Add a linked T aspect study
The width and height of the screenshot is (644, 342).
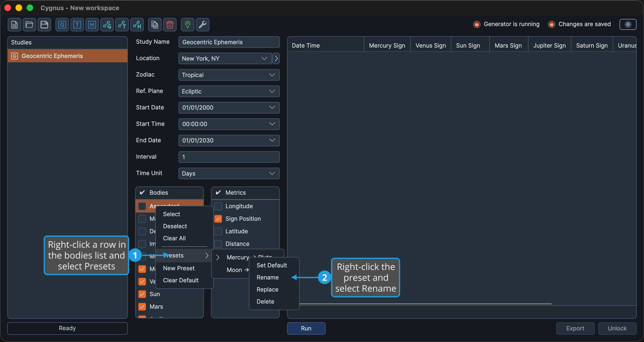pos(122,25)
